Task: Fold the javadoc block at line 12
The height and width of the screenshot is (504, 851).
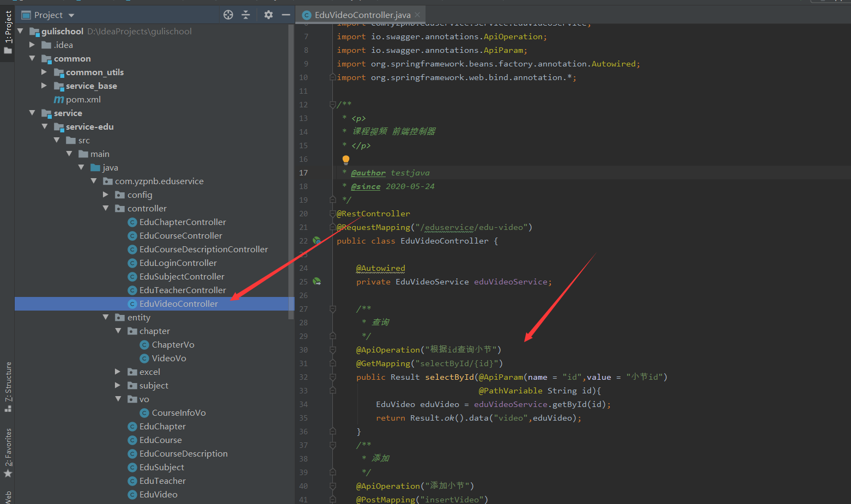Action: tap(332, 105)
